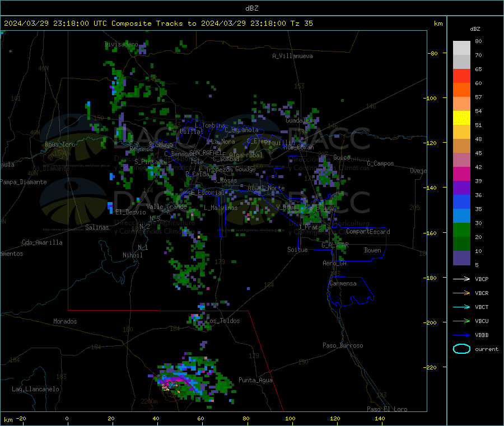Click the cyan VBCT arrow in the legend
504x426 pixels.
click(461, 307)
